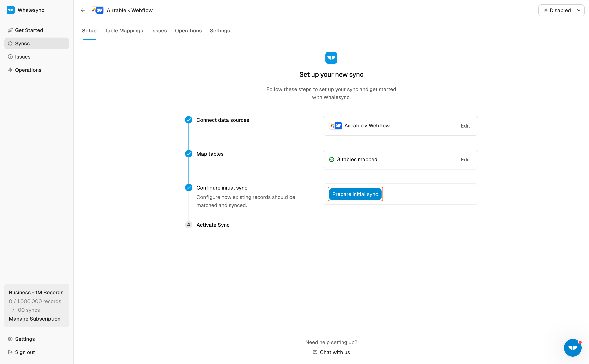Open the Whalesync chat widget
Image resolution: width=589 pixels, height=364 pixels.
point(573,348)
